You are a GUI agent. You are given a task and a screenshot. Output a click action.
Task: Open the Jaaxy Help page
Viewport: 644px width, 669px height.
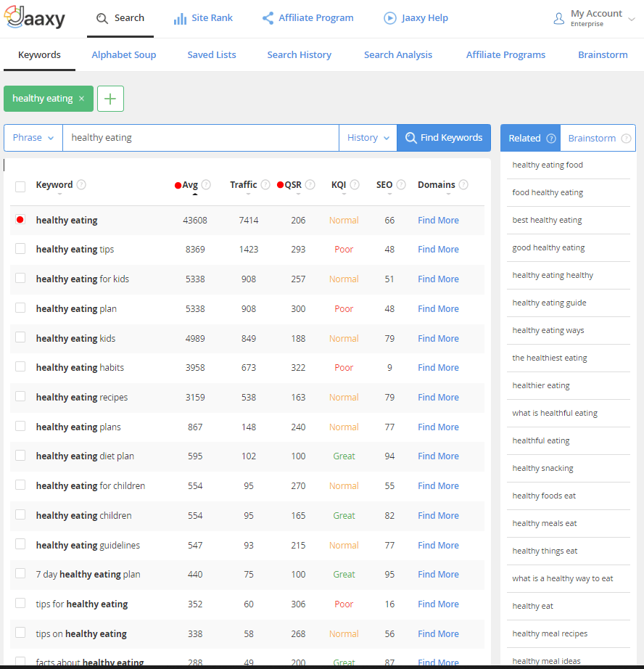(416, 18)
